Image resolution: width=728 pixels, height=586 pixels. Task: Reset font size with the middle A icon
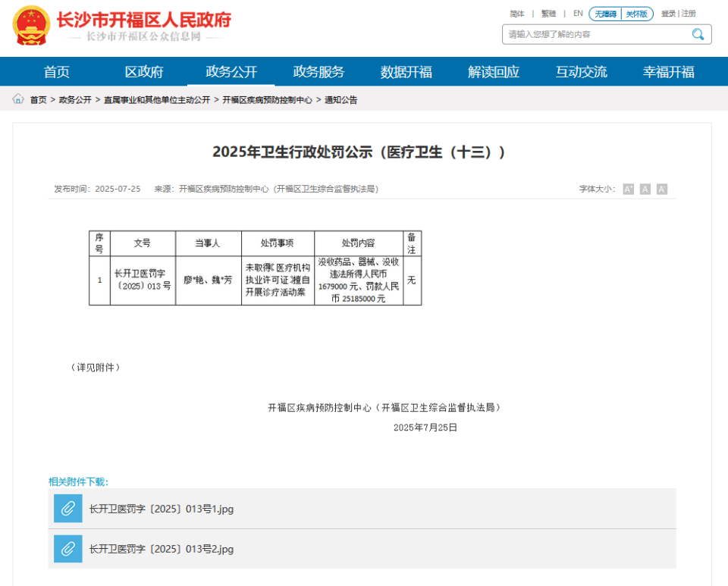(644, 189)
